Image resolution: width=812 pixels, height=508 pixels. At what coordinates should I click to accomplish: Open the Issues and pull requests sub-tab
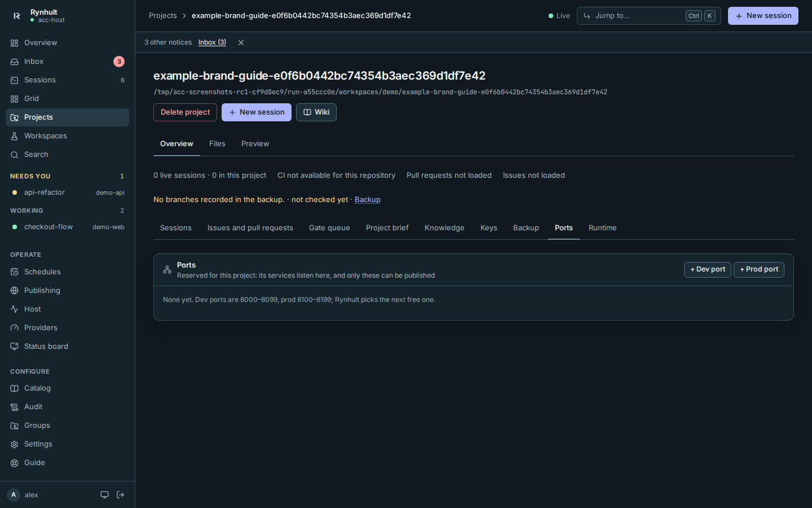coord(250,228)
